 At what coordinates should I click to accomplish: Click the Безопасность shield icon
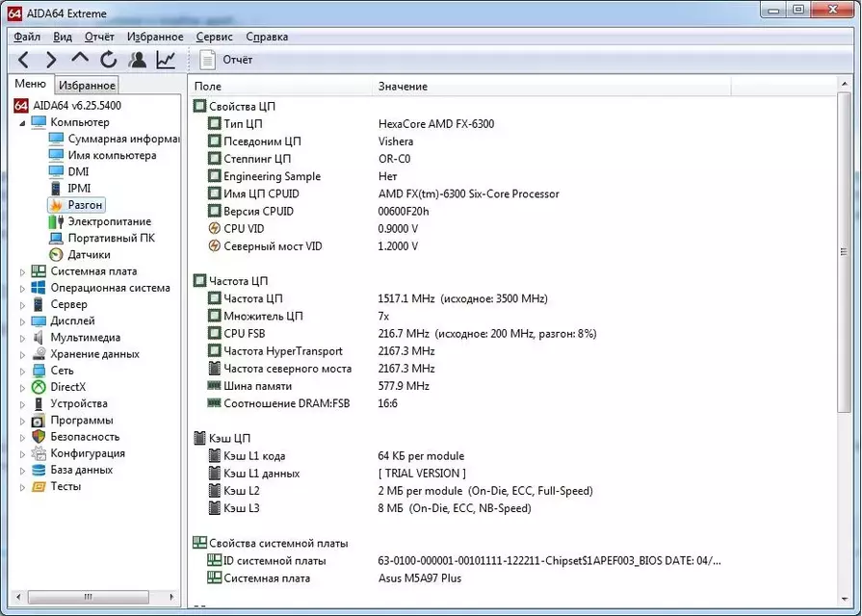(39, 437)
